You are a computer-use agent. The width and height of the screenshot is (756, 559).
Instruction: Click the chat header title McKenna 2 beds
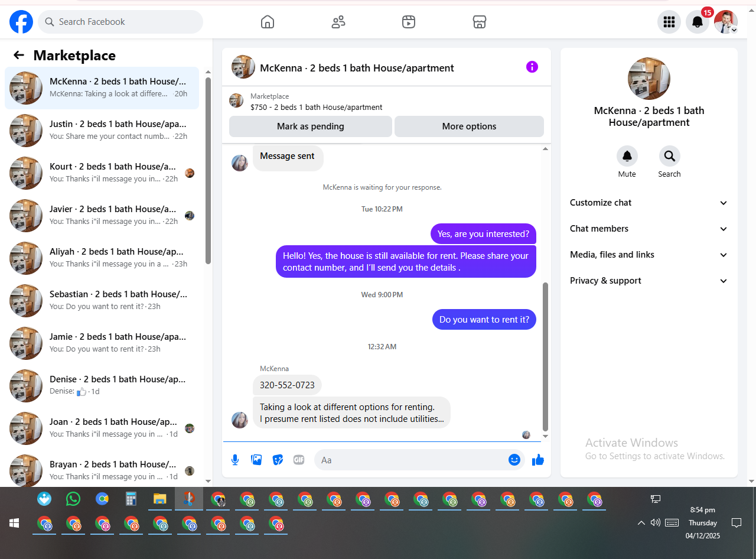point(357,68)
